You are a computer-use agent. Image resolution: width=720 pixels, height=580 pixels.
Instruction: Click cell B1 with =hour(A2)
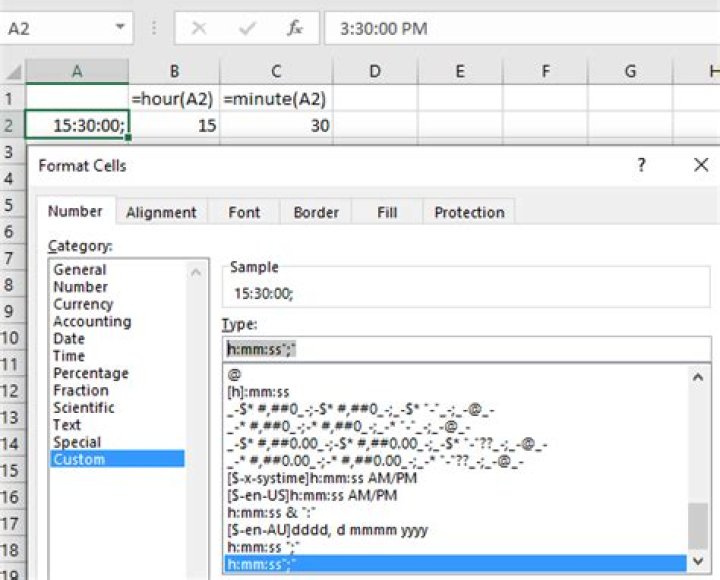click(174, 98)
